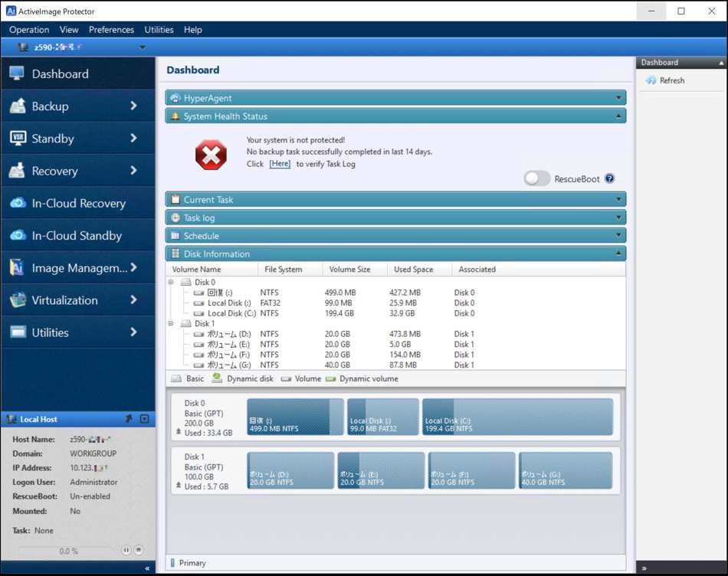
Task: Click the Image Management icon
Action: 17,267
